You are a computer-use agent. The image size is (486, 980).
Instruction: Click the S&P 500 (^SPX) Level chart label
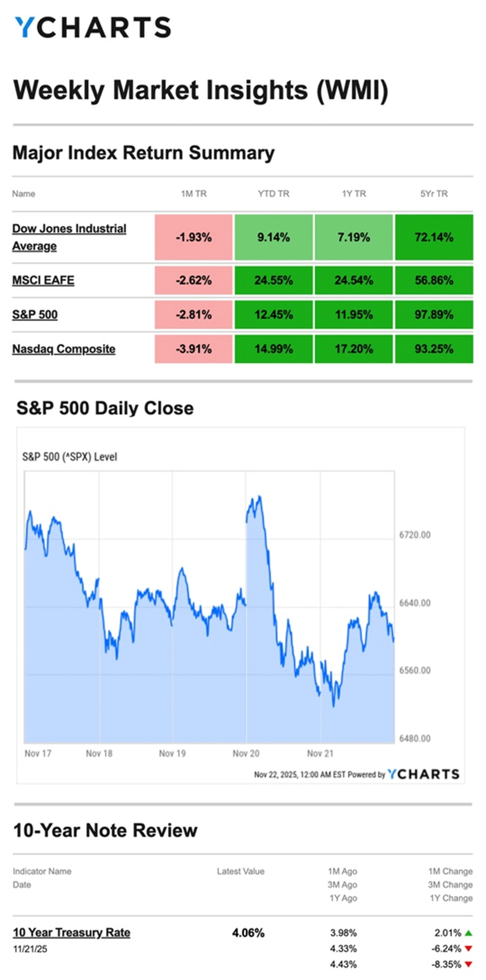pos(70,457)
